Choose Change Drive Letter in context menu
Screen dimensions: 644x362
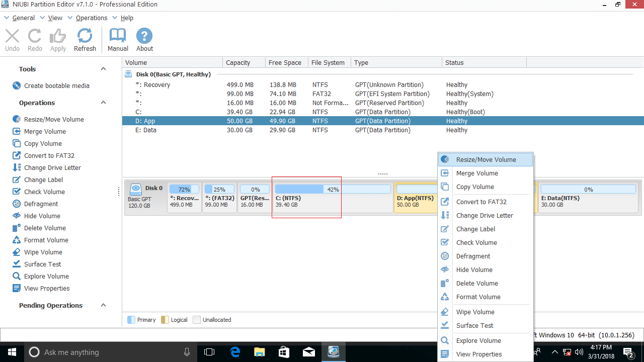[486, 215]
